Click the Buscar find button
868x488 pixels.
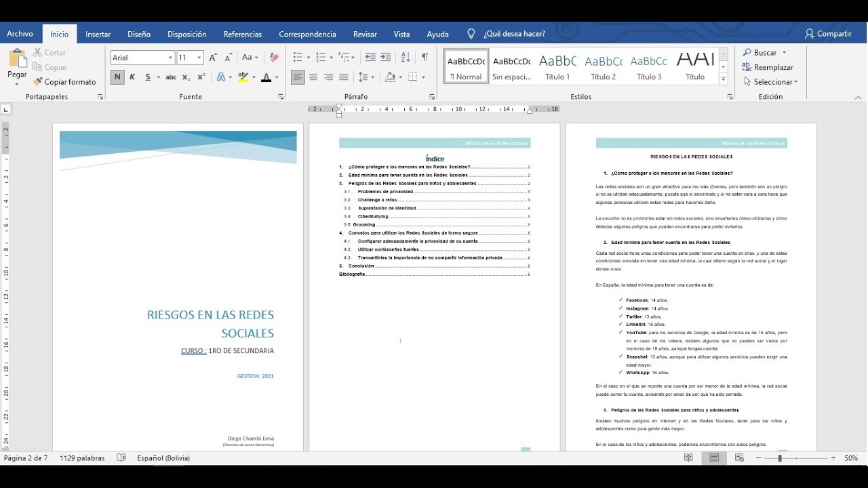(759, 52)
